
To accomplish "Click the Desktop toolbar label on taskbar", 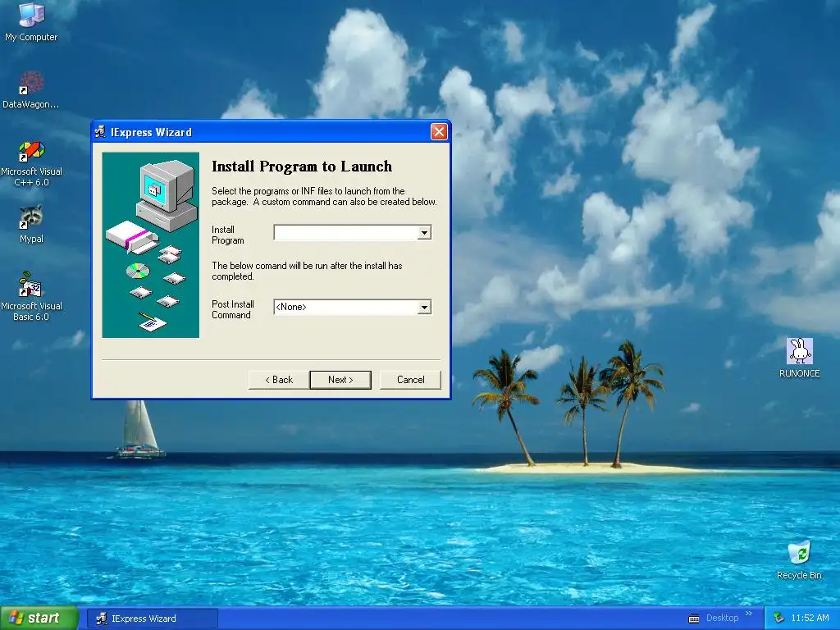I will [x=722, y=618].
